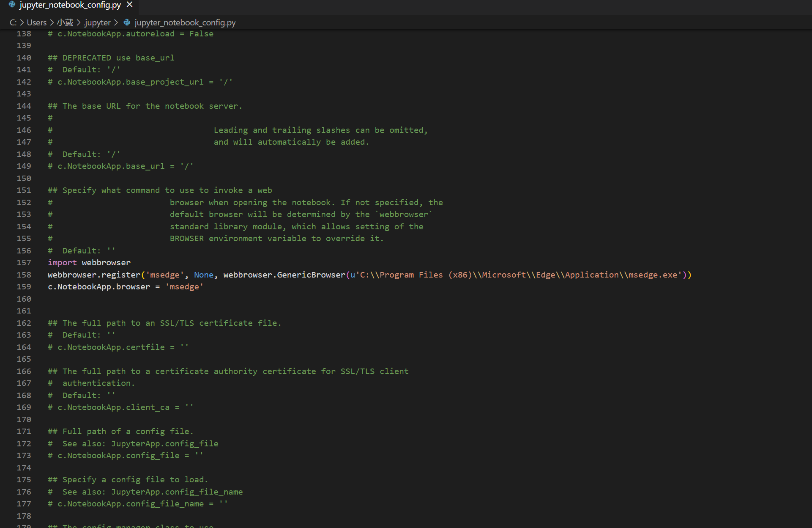Screen dimensions: 812x528
Task: Click the Python icon in the breadcrumb
Action: (x=127, y=22)
